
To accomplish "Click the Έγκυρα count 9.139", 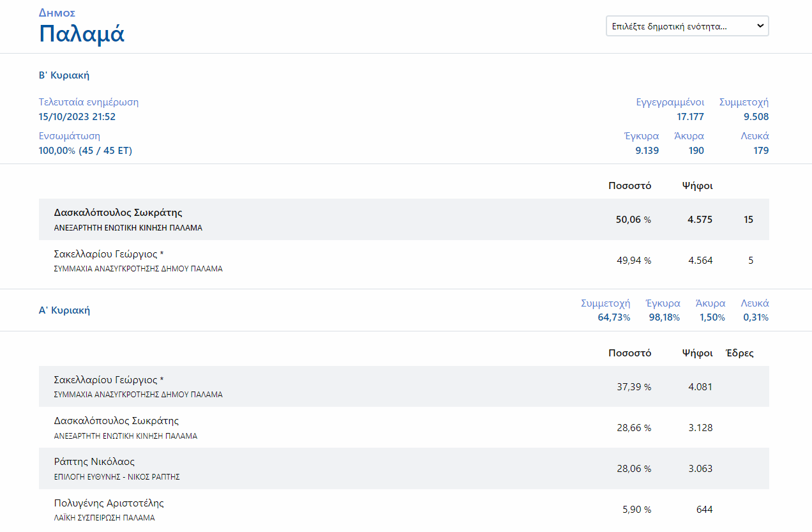I will 647,151.
